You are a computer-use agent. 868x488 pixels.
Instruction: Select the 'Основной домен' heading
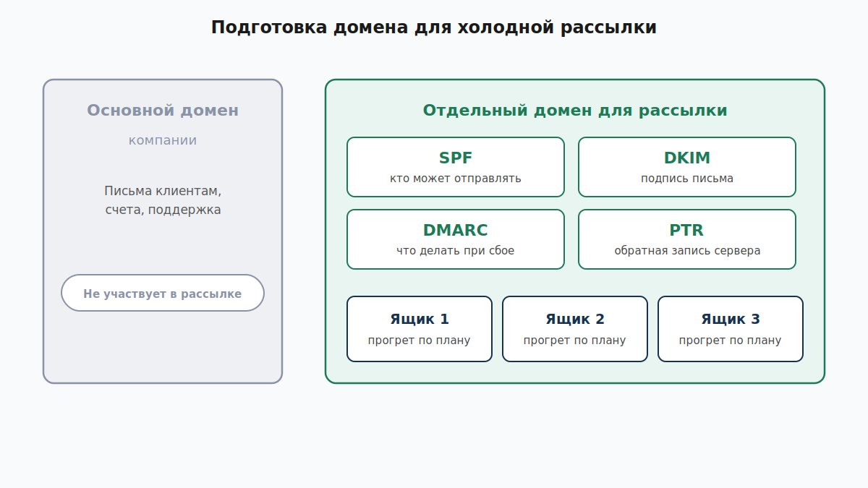click(163, 111)
